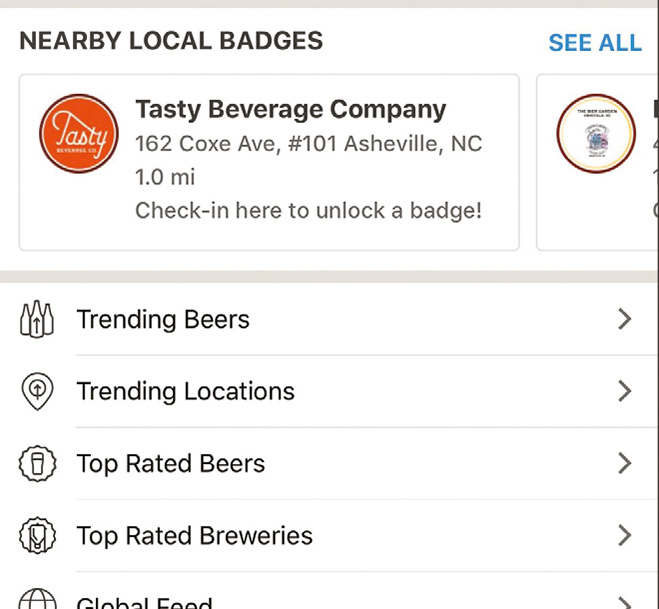Tap the Check-in here to unlock text
Image resolution: width=659 pixels, height=609 pixels.
(308, 211)
